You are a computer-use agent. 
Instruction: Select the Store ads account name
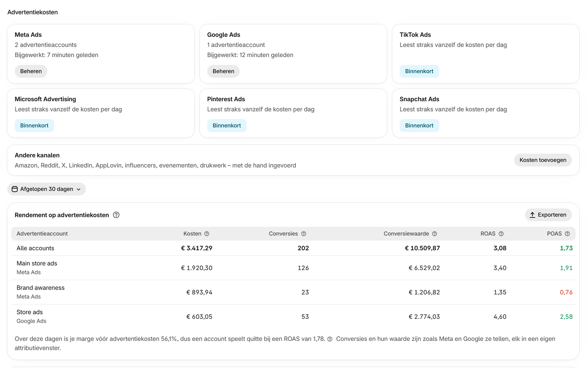(30, 312)
